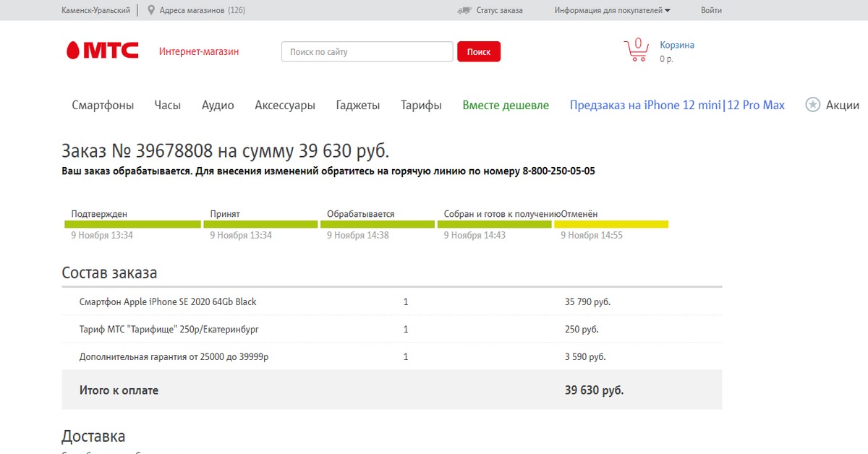Follow the Предзаказ на iPhone 12 mini link
Viewport: 868px width, 454px height.
pos(644,106)
